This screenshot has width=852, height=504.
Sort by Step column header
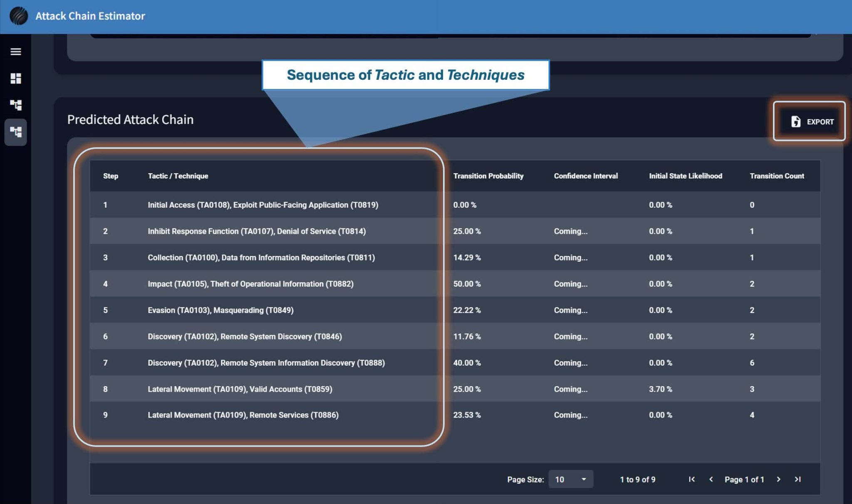pyautogui.click(x=111, y=176)
